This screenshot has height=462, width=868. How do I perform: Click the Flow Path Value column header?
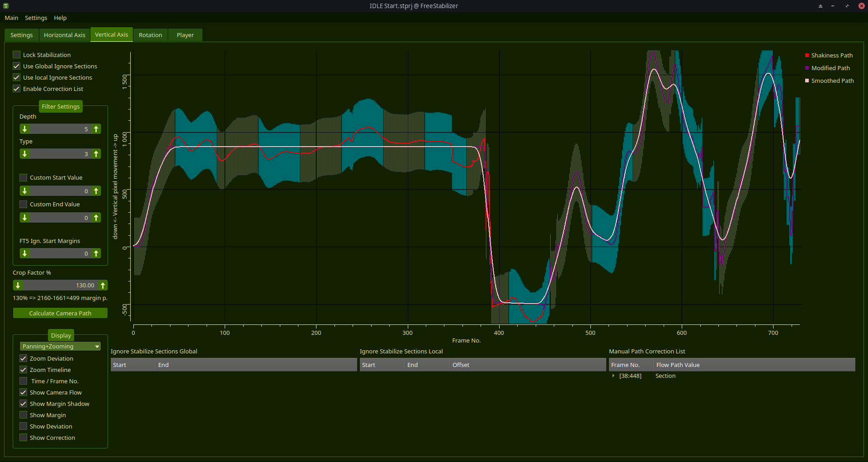[678, 365]
